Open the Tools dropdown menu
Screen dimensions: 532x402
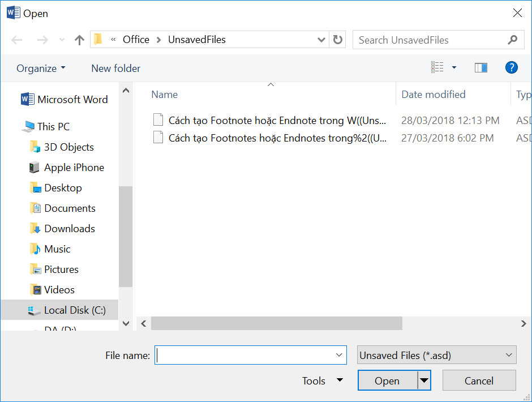coord(321,381)
